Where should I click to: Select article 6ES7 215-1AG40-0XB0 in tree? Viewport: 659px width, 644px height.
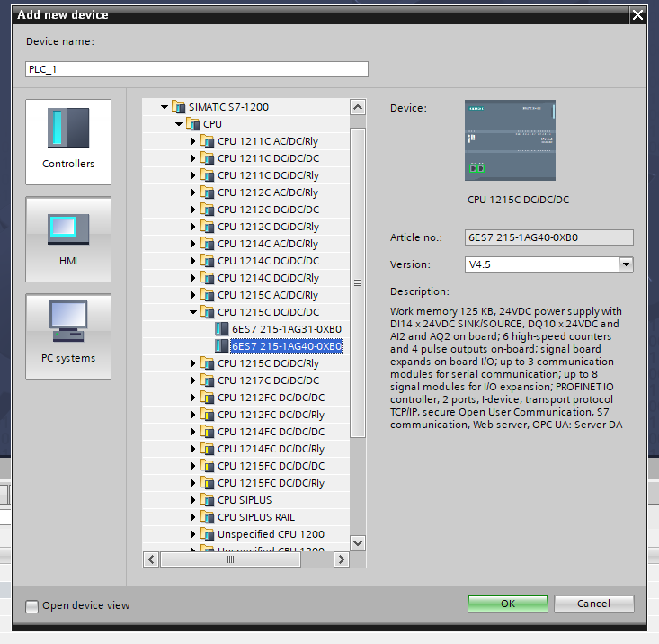[287, 346]
